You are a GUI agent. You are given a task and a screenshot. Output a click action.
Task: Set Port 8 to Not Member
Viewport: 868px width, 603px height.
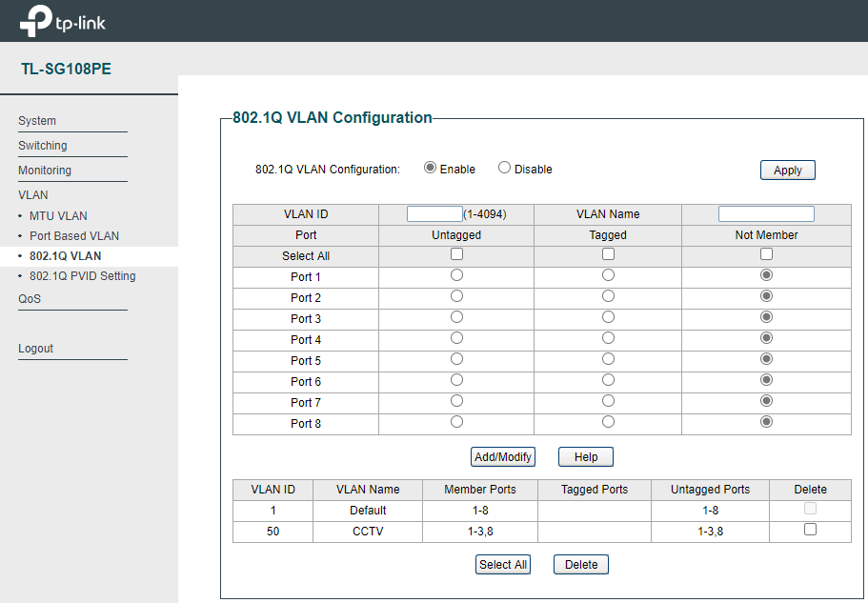767,422
